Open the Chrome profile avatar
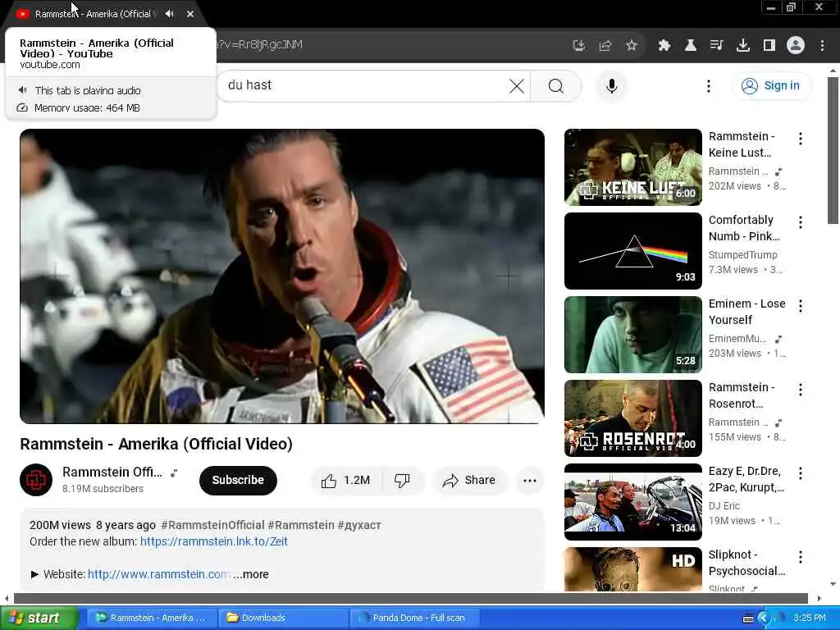The width and height of the screenshot is (840, 630). (796, 46)
